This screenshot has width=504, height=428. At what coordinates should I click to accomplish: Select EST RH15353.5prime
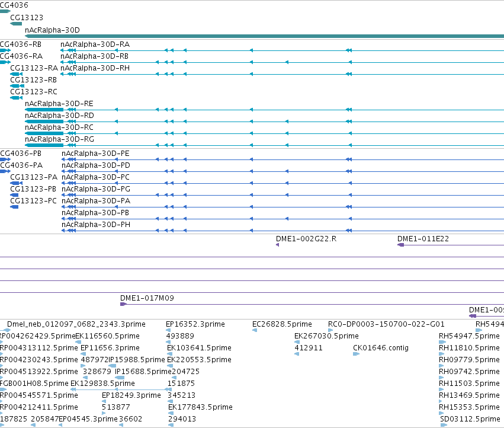click(x=469, y=407)
